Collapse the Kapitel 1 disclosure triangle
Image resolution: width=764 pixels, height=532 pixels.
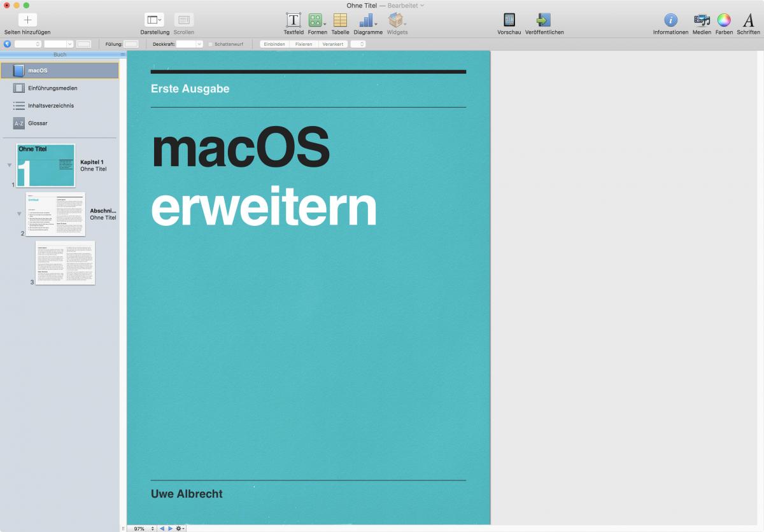pyautogui.click(x=9, y=165)
